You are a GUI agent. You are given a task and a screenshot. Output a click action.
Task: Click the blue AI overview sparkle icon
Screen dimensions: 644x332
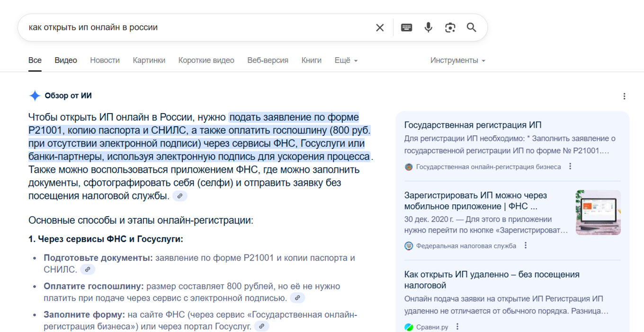click(35, 96)
